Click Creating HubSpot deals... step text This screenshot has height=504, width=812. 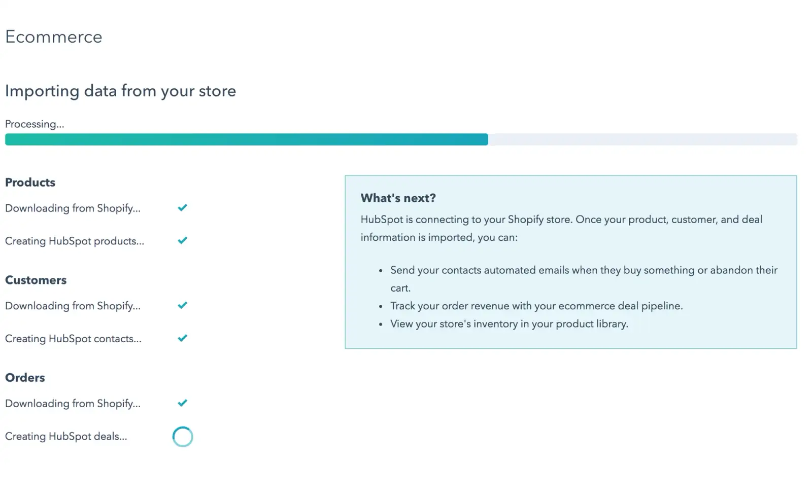(x=66, y=437)
